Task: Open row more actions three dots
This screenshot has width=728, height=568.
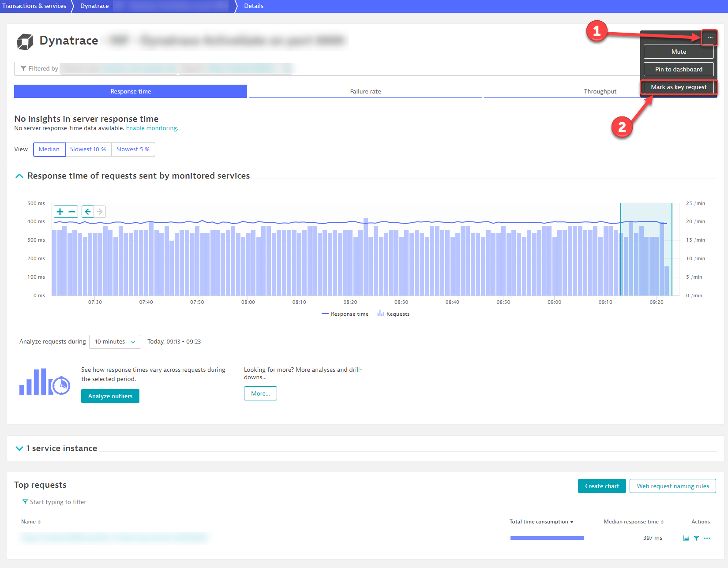Action: tap(707, 538)
